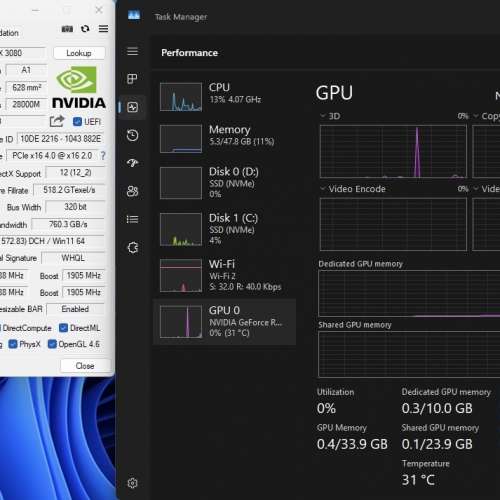Click the 12 (12_2) DirectX Support field

[76, 173]
